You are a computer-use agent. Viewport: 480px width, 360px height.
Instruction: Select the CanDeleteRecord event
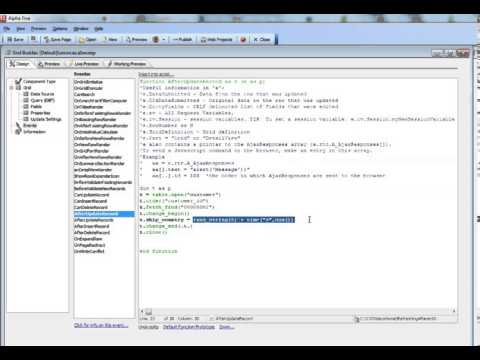[91, 207]
